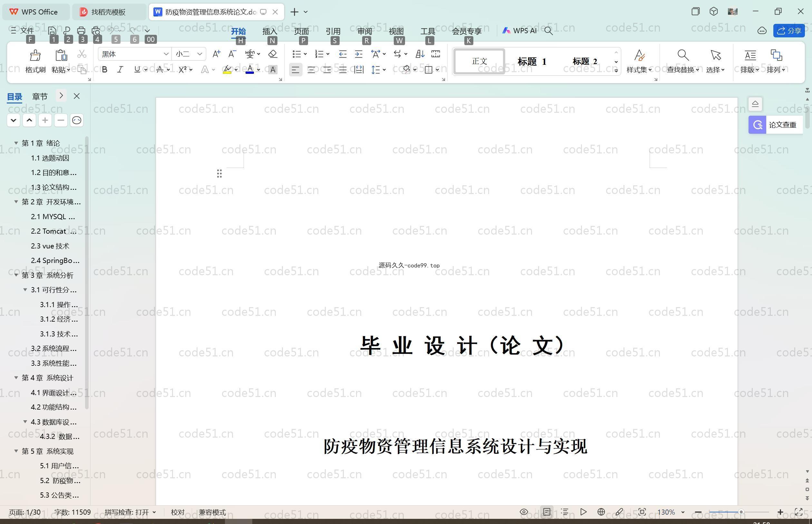812x524 pixels.
Task: Click the decrease indent icon
Action: click(x=343, y=54)
